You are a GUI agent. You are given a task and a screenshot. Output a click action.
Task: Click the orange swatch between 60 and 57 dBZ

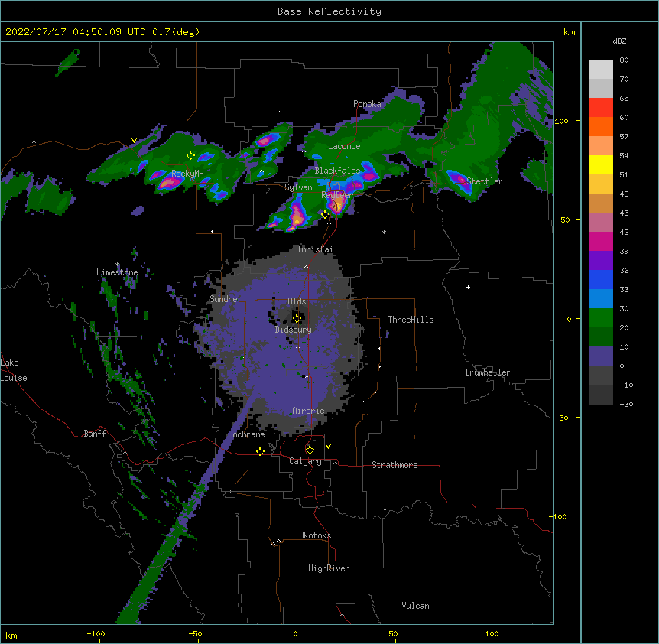coord(601,127)
